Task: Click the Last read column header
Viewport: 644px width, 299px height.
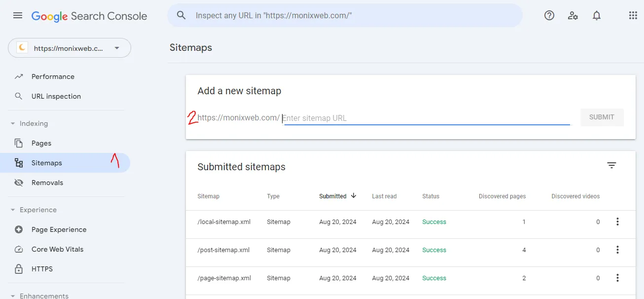Action: tap(384, 196)
